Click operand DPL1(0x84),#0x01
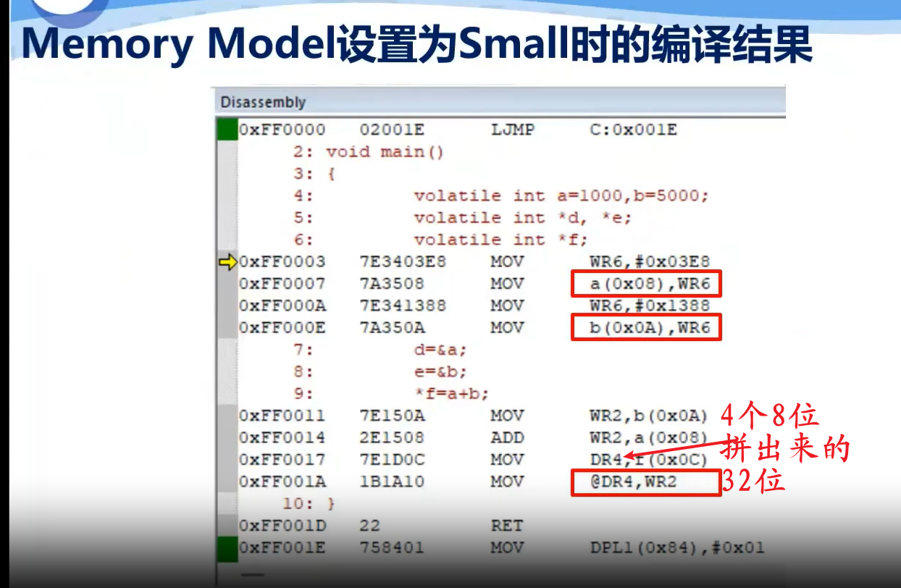The width and height of the screenshot is (901, 588). [677, 547]
